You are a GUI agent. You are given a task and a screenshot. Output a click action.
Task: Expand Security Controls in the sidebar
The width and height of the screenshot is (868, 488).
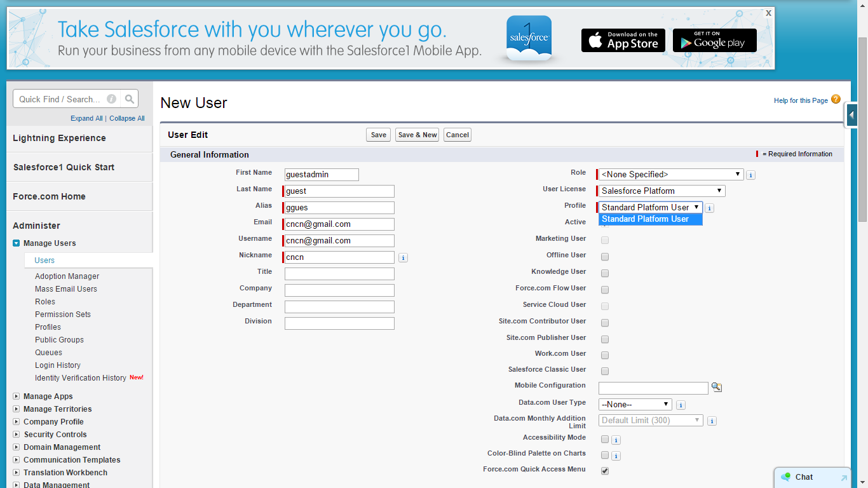click(x=17, y=435)
